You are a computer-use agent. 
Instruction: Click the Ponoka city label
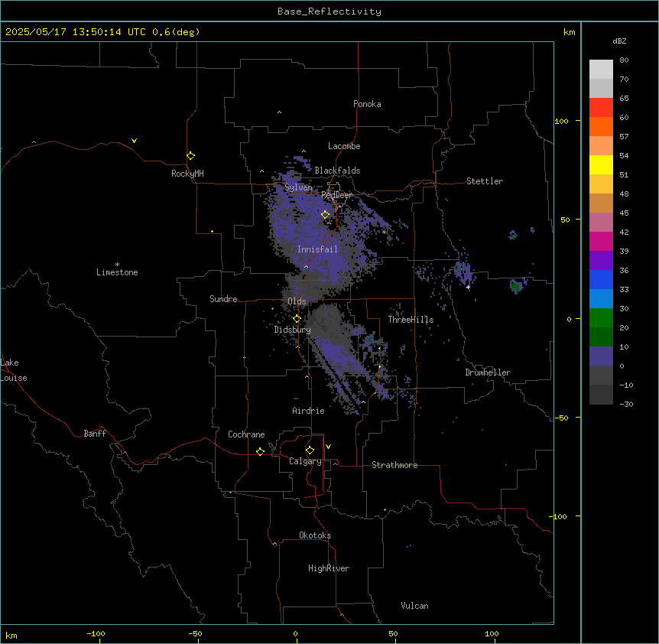click(x=367, y=104)
